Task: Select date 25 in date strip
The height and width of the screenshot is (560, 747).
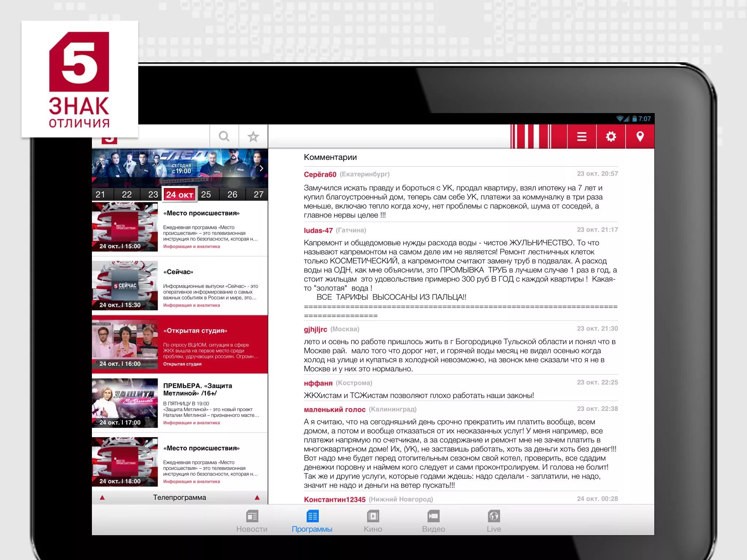Action: pos(206,194)
